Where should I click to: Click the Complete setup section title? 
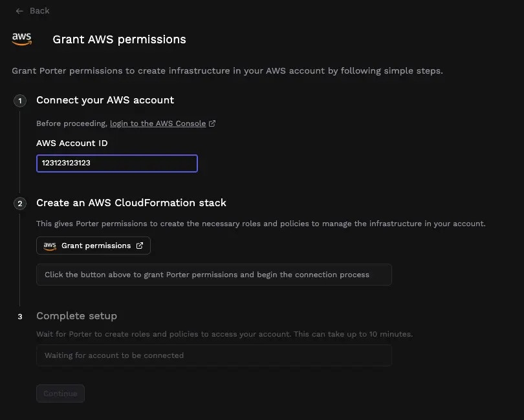tap(76, 316)
